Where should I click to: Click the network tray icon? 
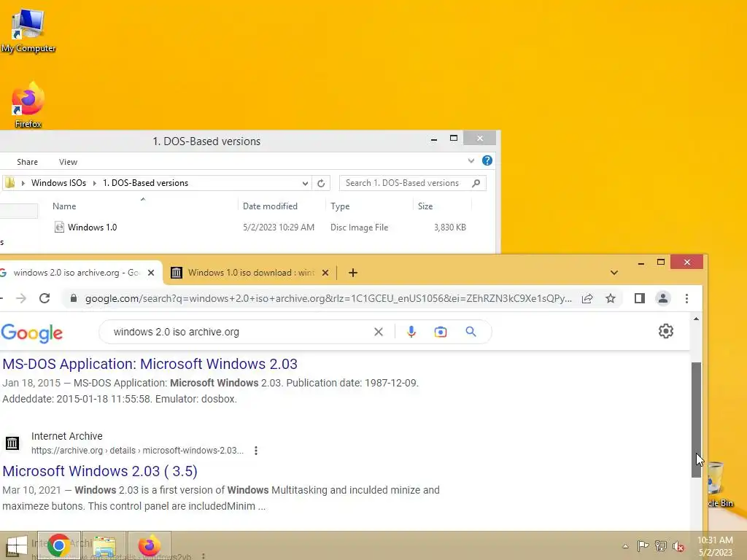click(x=661, y=546)
